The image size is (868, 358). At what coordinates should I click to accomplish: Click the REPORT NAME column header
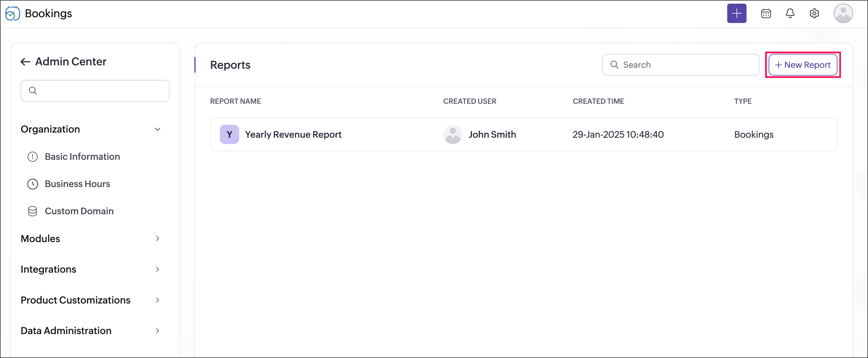(x=235, y=101)
